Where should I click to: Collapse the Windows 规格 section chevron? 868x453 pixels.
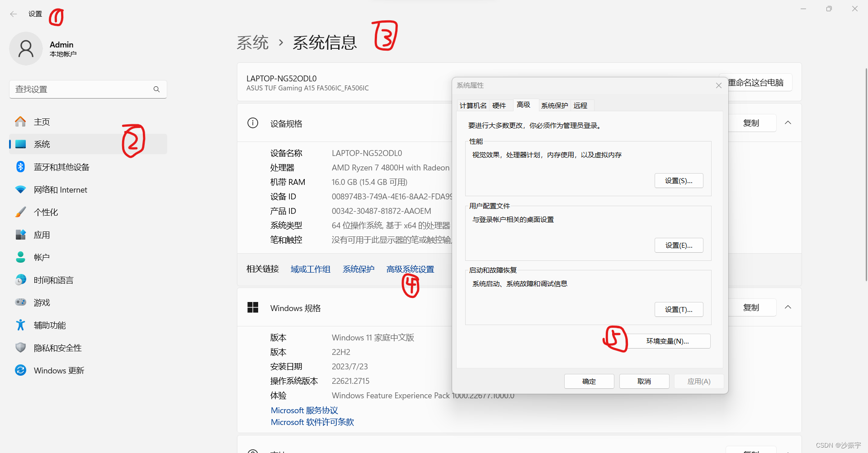pyautogui.click(x=788, y=307)
